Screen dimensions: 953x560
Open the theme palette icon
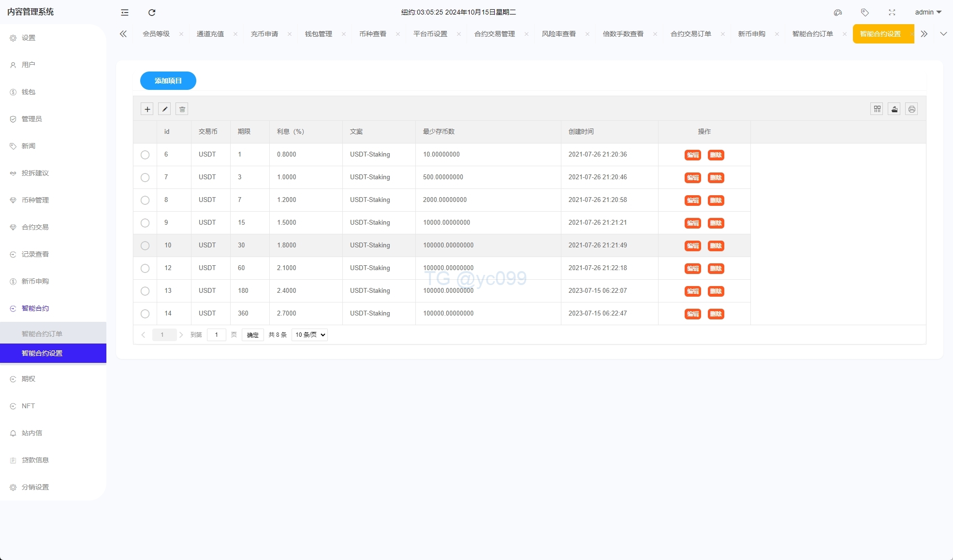pos(838,13)
